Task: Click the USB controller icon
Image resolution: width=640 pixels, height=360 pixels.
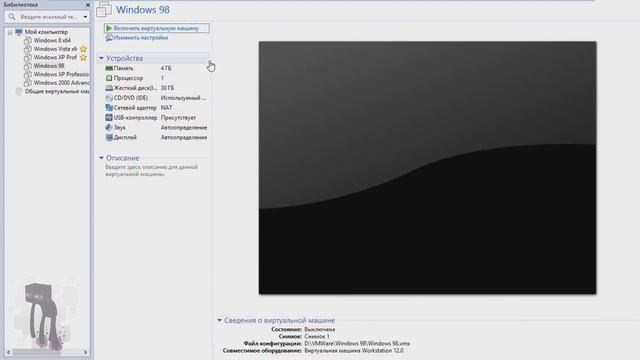Action: pos(109,118)
